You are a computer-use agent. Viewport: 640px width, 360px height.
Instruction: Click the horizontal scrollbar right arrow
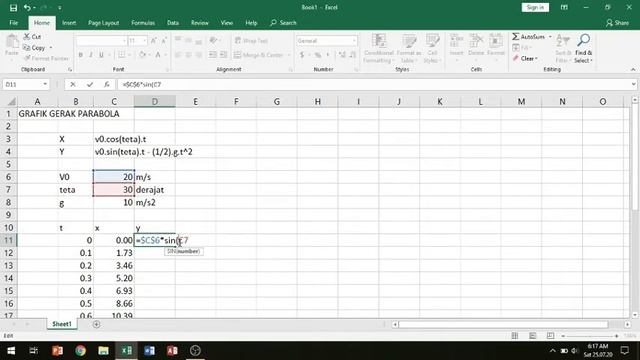(x=627, y=324)
